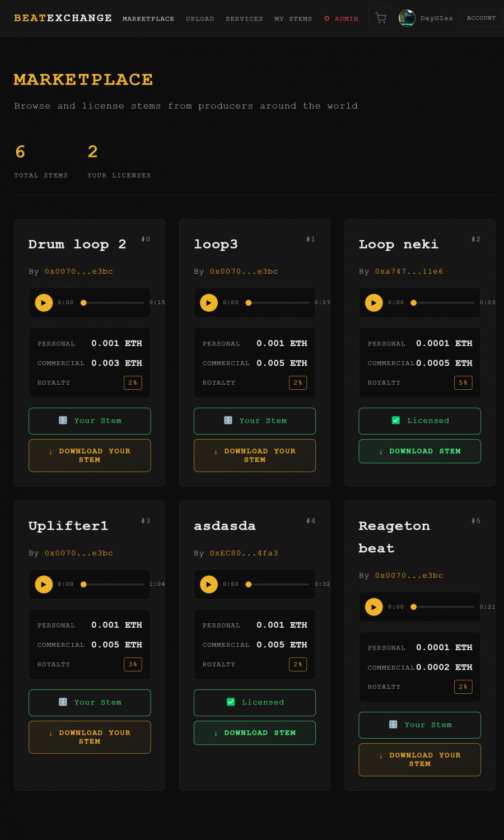Image resolution: width=504 pixels, height=840 pixels.
Task: Play the loop3 audio preview
Action: [x=209, y=303]
